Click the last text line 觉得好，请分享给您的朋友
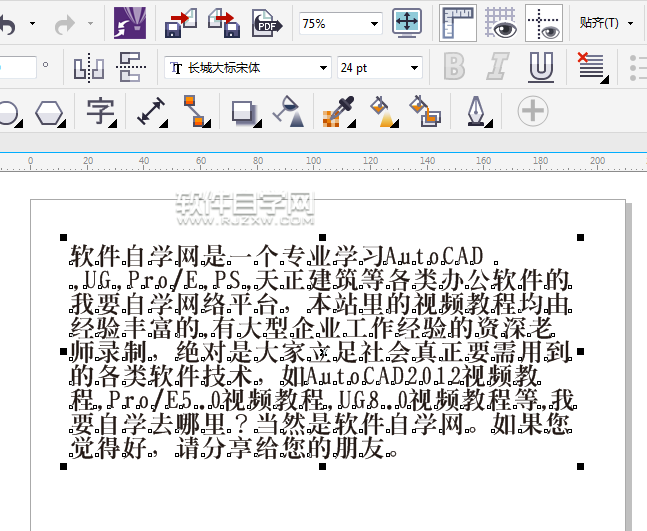Image resolution: width=647 pixels, height=531 pixels. tap(233, 448)
